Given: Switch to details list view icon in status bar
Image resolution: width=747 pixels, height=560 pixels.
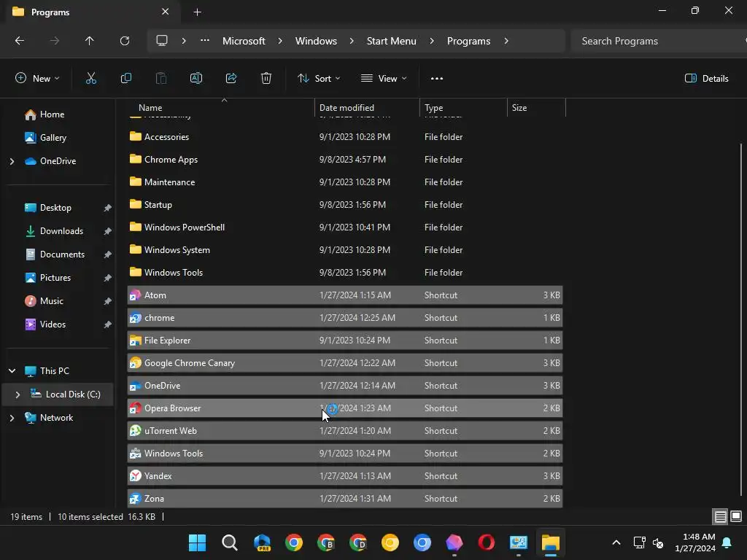Looking at the screenshot, I should tap(720, 517).
